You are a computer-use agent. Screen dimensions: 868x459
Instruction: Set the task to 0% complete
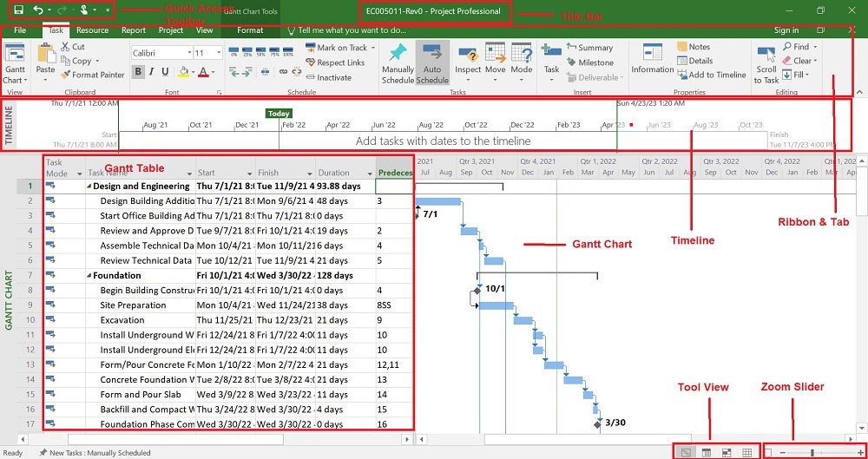click(x=234, y=51)
